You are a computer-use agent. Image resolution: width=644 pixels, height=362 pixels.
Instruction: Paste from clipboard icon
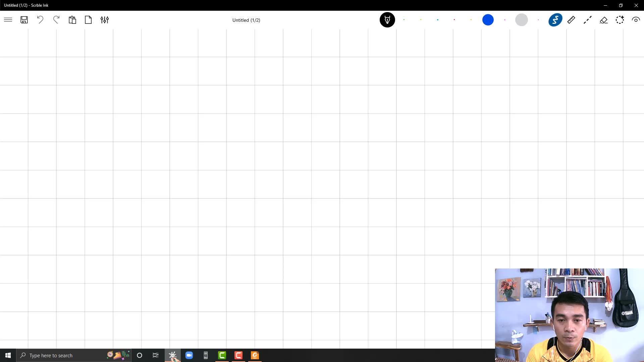[72, 20]
